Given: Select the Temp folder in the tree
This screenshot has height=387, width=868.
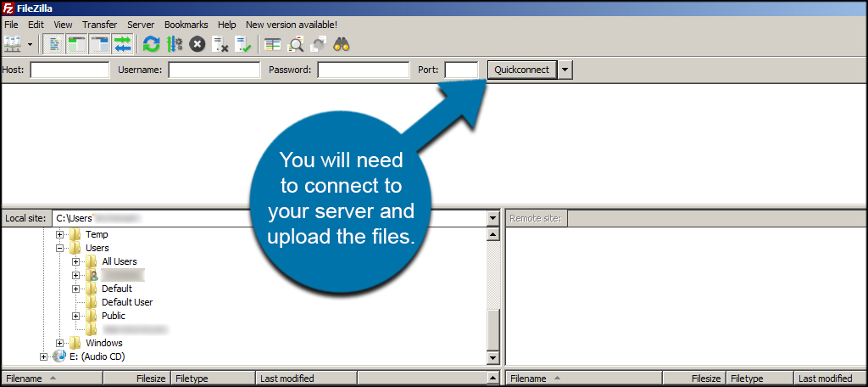Looking at the screenshot, I should click(97, 234).
